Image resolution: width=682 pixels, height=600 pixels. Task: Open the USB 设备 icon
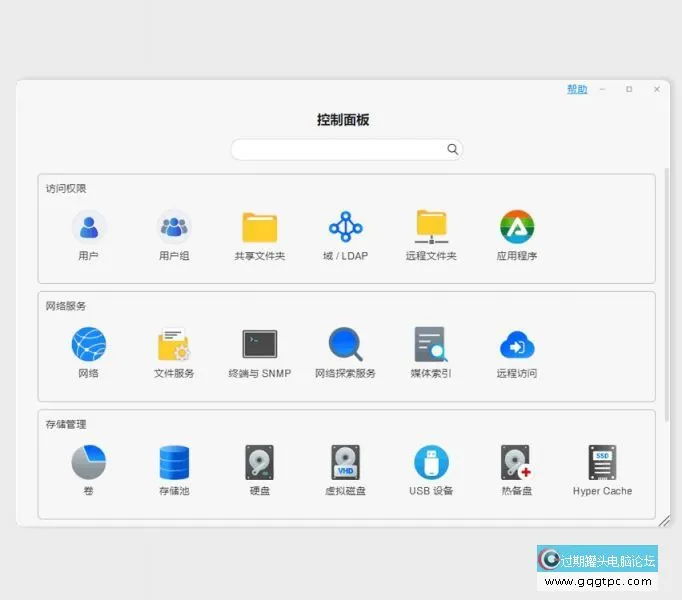click(431, 462)
